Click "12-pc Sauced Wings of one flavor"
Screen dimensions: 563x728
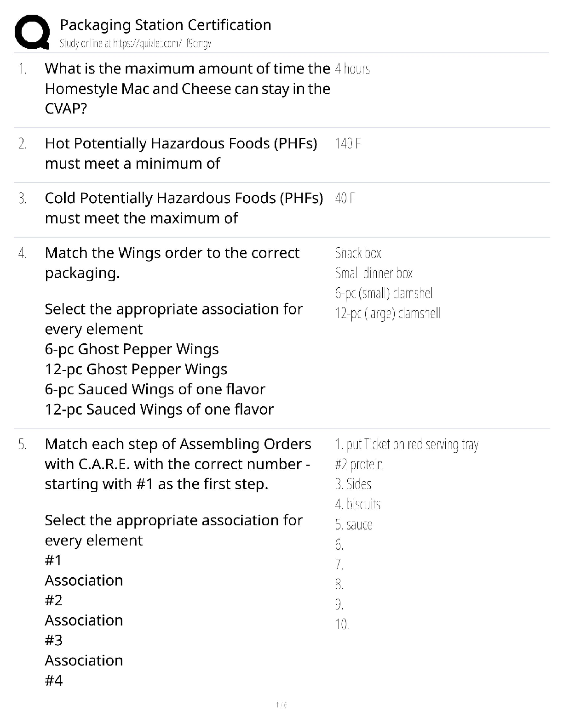coord(159,409)
